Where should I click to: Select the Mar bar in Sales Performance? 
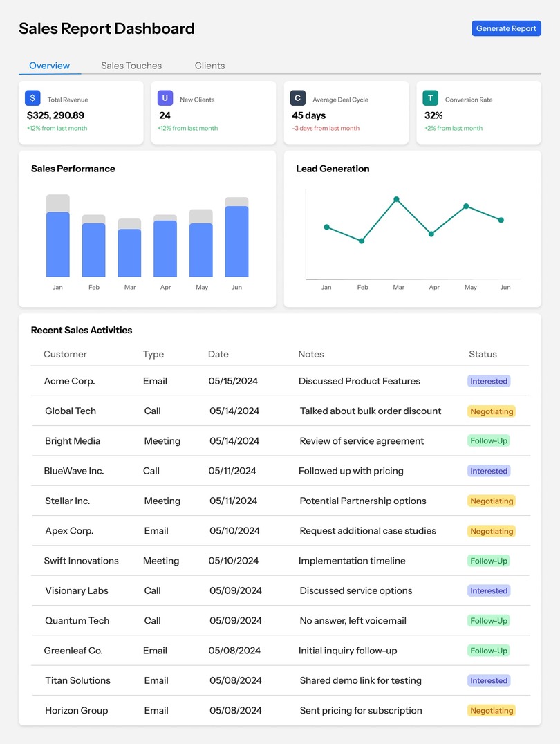click(x=129, y=248)
